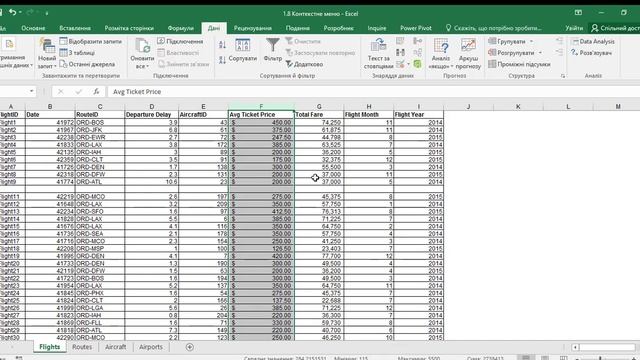The image size is (640, 360).
Task: Open Ribbon Display Options icon in title bar
Action: [x=578, y=13]
